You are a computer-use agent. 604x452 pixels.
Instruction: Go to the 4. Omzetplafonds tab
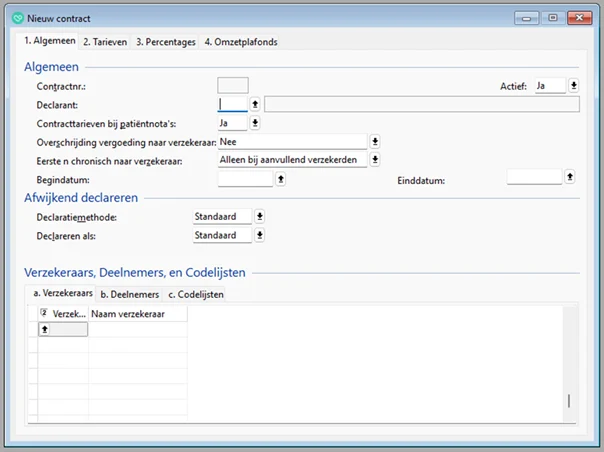point(241,42)
